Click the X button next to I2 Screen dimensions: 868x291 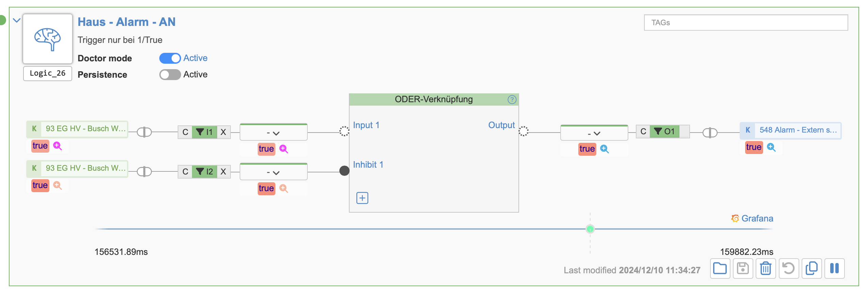223,171
